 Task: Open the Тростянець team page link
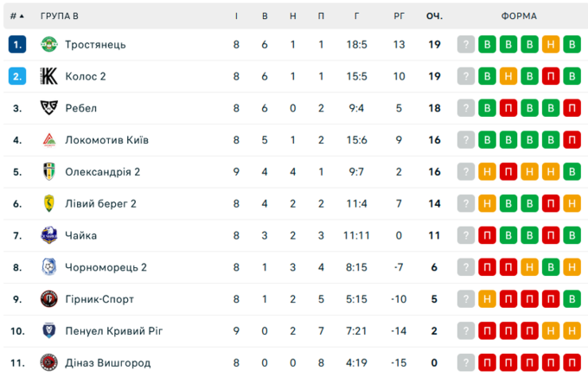(x=95, y=45)
